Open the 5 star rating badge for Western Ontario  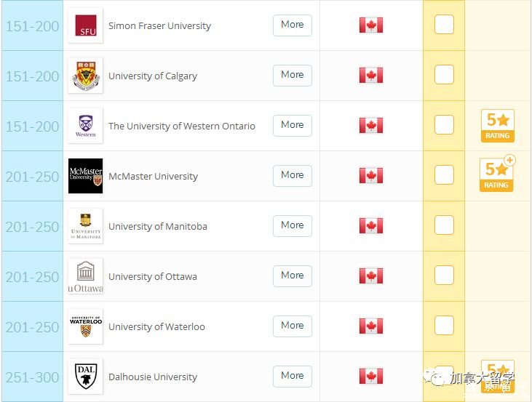(498, 126)
